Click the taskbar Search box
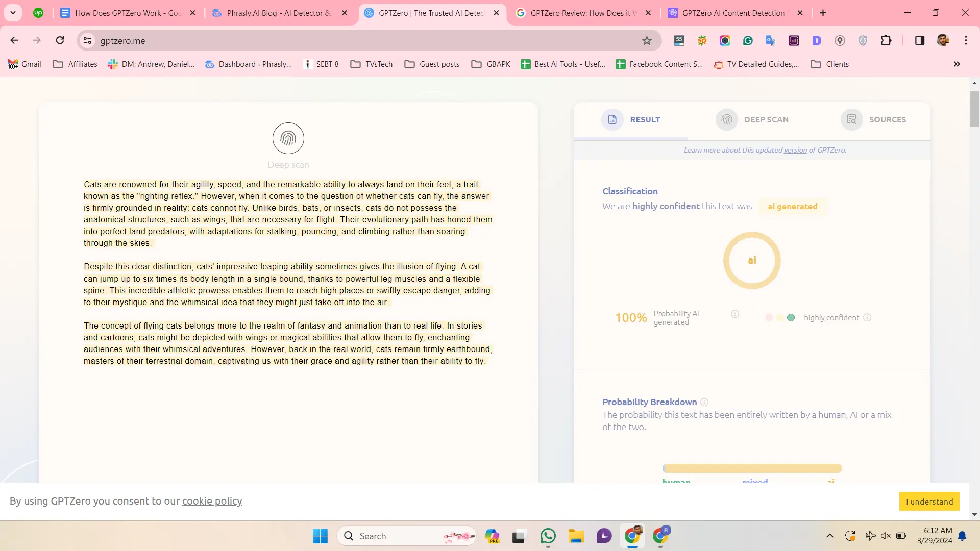The image size is (980, 551). click(406, 536)
